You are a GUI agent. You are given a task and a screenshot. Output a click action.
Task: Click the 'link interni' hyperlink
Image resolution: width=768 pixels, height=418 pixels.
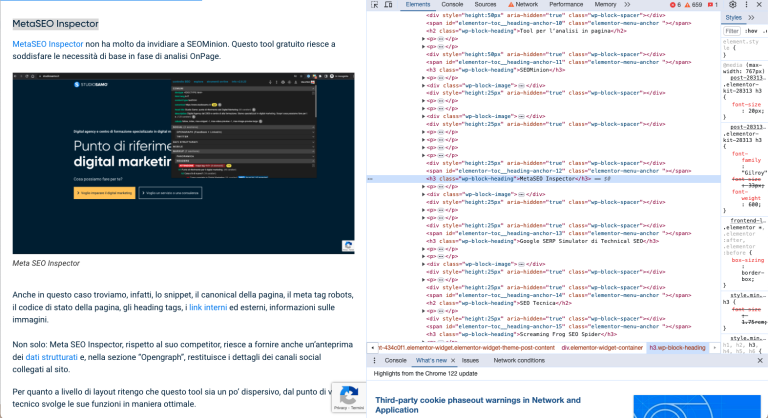(209, 307)
